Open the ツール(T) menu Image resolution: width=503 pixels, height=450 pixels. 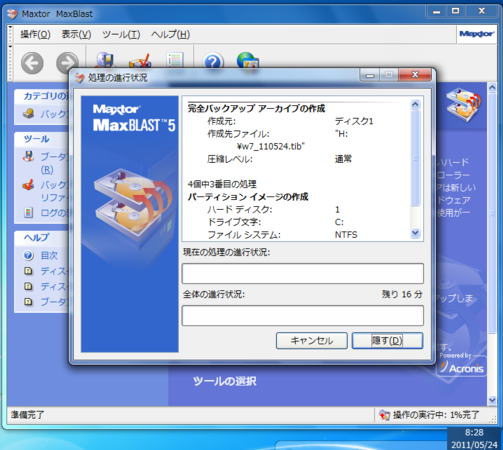tap(121, 34)
